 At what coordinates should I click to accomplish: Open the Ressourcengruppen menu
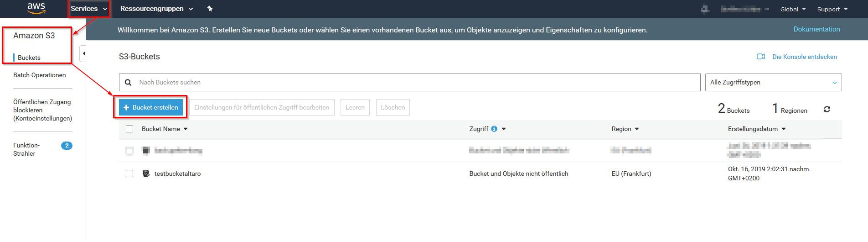click(156, 9)
